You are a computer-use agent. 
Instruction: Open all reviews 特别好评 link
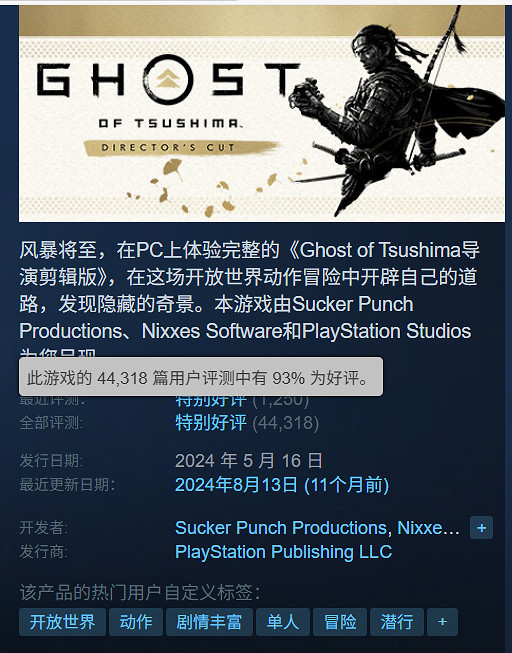[211, 423]
